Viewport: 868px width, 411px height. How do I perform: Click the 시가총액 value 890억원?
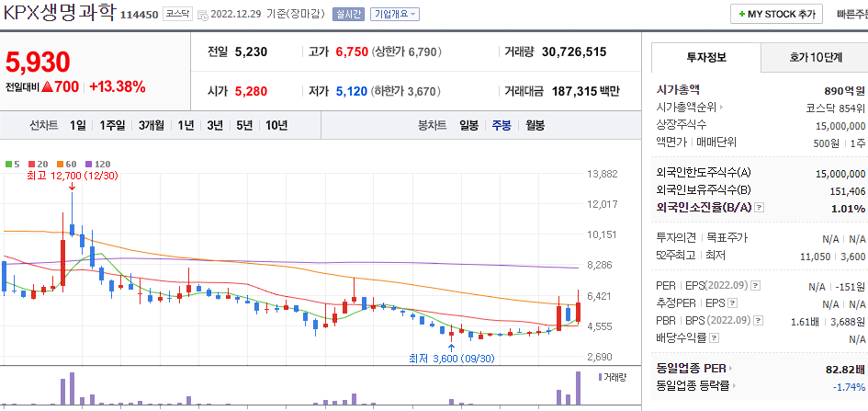click(x=844, y=91)
